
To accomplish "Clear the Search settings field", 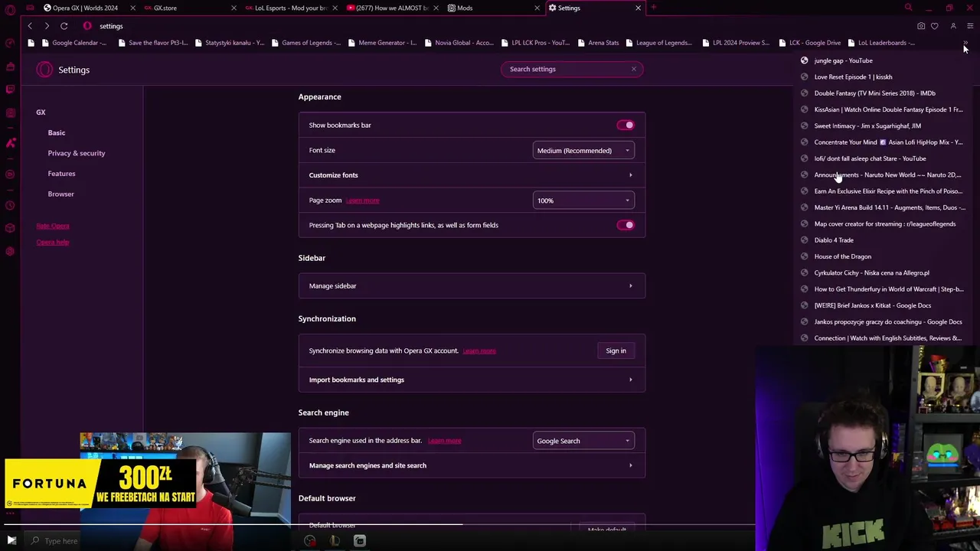I will (x=633, y=69).
